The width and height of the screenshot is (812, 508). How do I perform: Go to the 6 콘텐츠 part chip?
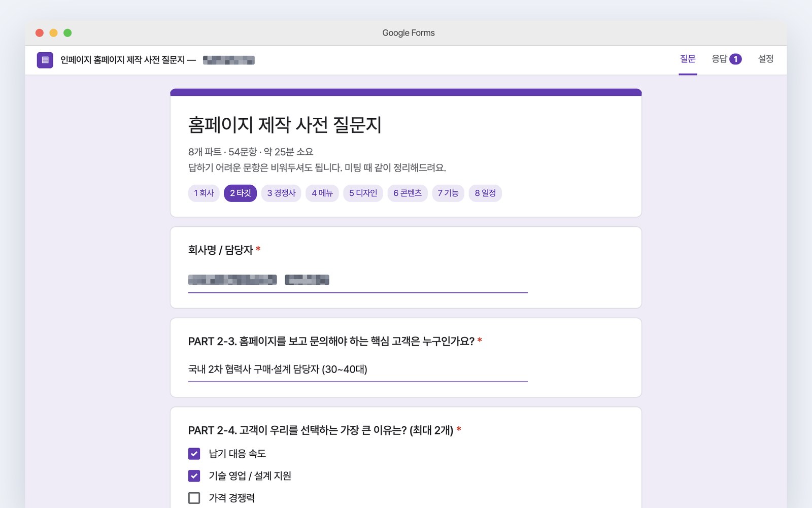408,193
